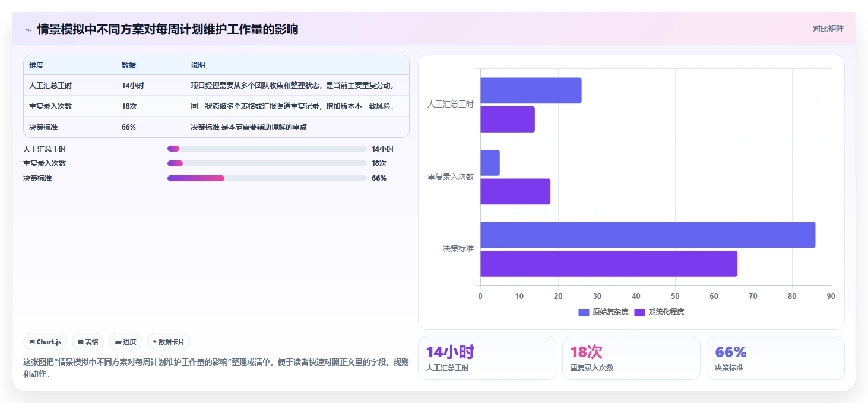Click the 数据 column header

coord(129,65)
